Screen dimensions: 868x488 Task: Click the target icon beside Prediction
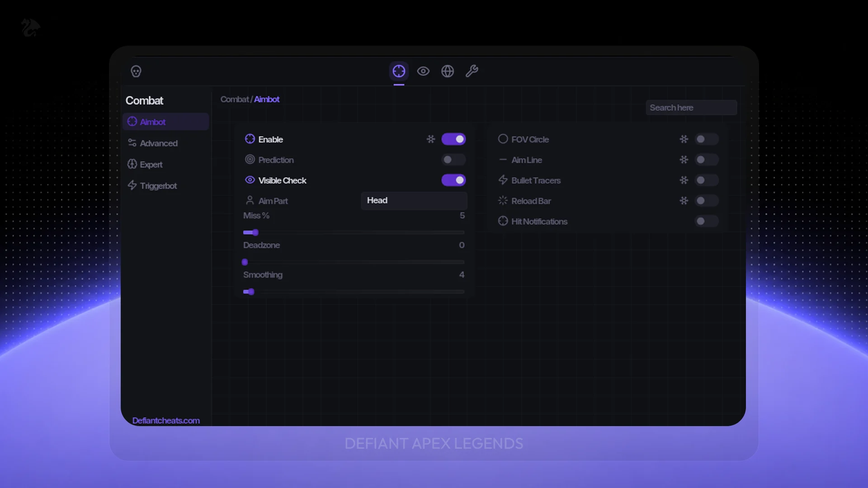click(250, 159)
